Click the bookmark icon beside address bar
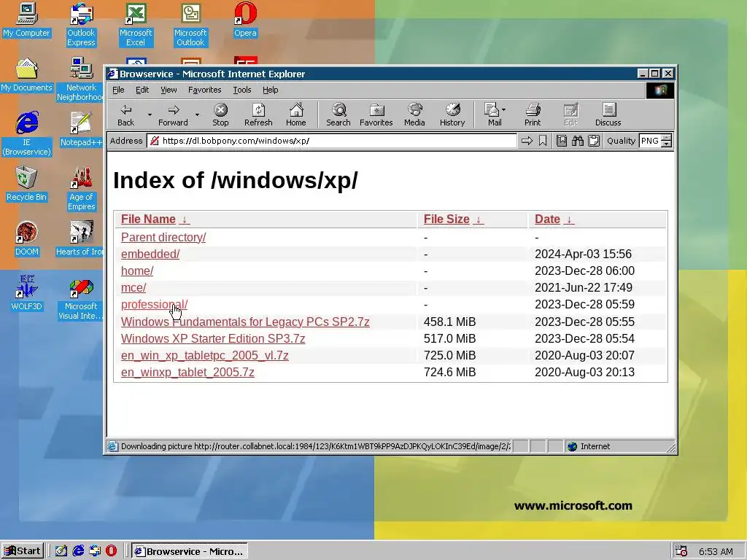Viewport: 747px width, 560px height. pos(543,141)
